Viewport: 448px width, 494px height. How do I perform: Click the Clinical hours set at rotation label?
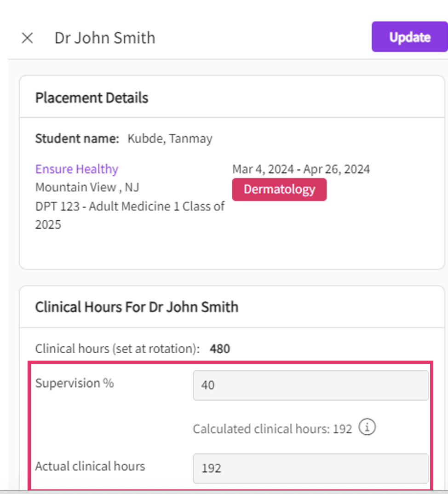pyautogui.click(x=117, y=349)
